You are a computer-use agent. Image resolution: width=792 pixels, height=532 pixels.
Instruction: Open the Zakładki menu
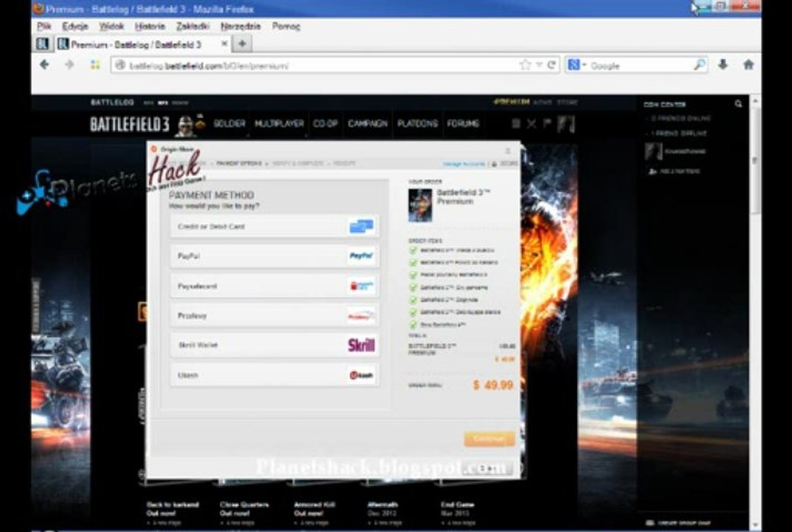[192, 26]
